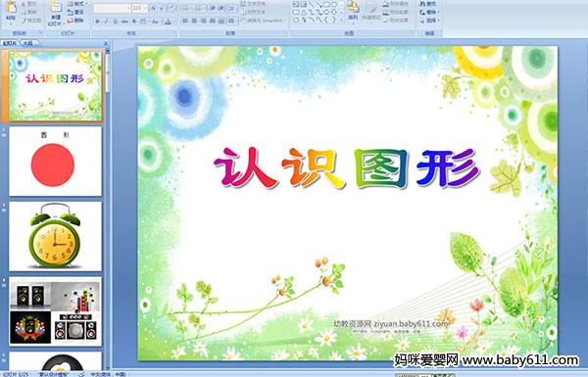The height and width of the screenshot is (377, 588).
Task: Select the 认识图形 title slide thumbnail
Action: [x=56, y=86]
